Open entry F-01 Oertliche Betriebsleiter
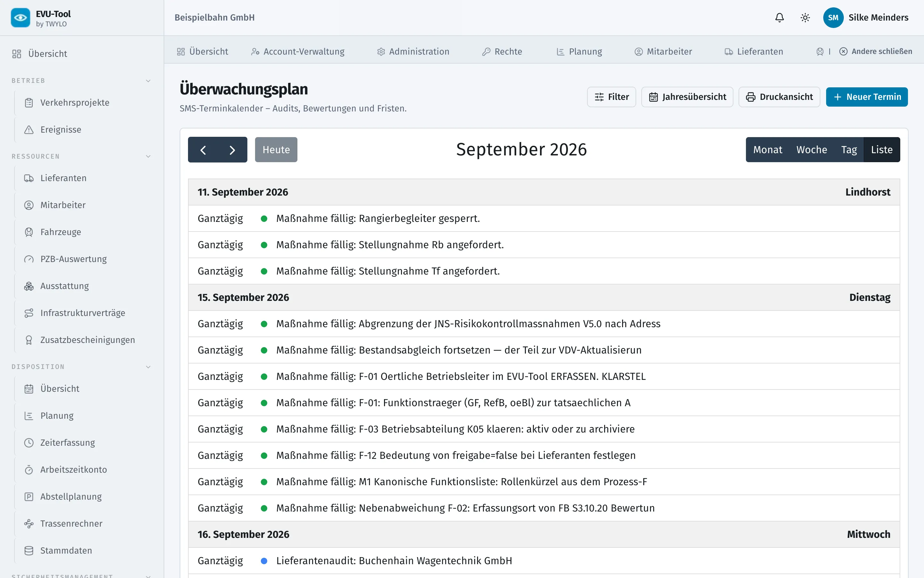924x578 pixels. point(544,377)
